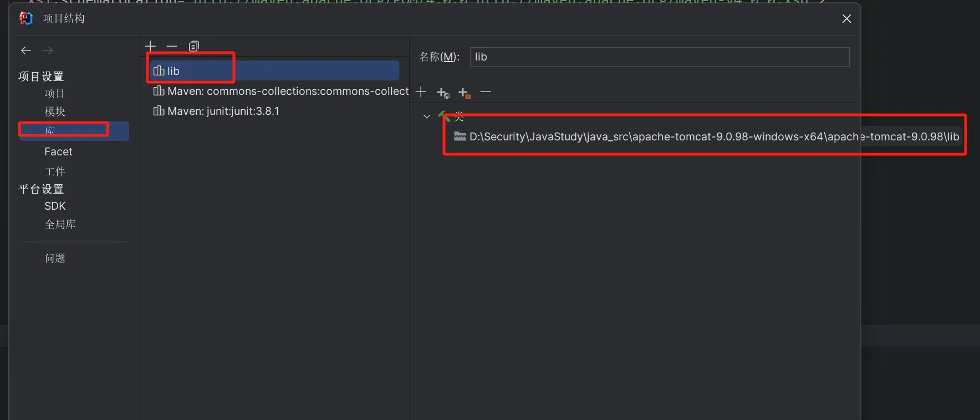Click the 平台设置 section header
The width and height of the screenshot is (980, 420).
click(41, 189)
